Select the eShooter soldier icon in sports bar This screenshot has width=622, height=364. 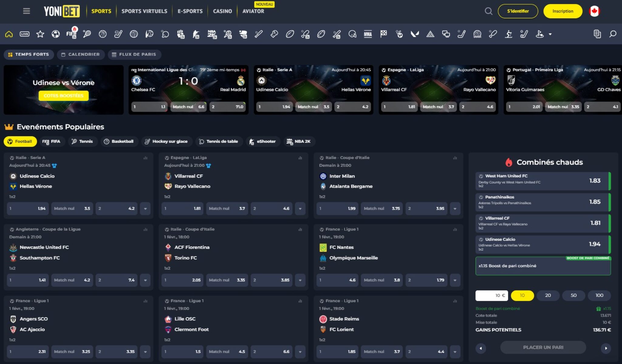click(196, 34)
